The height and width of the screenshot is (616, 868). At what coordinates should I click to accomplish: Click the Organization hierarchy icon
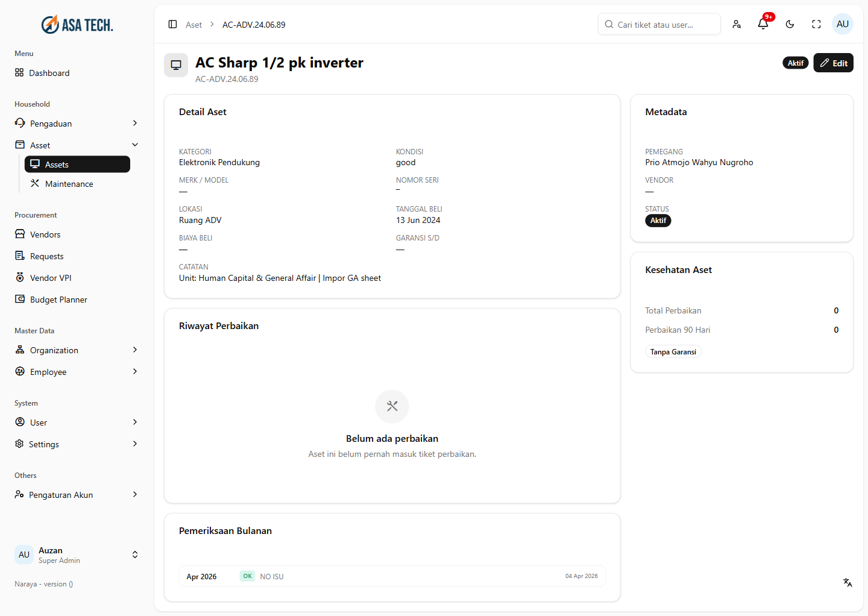click(x=20, y=350)
